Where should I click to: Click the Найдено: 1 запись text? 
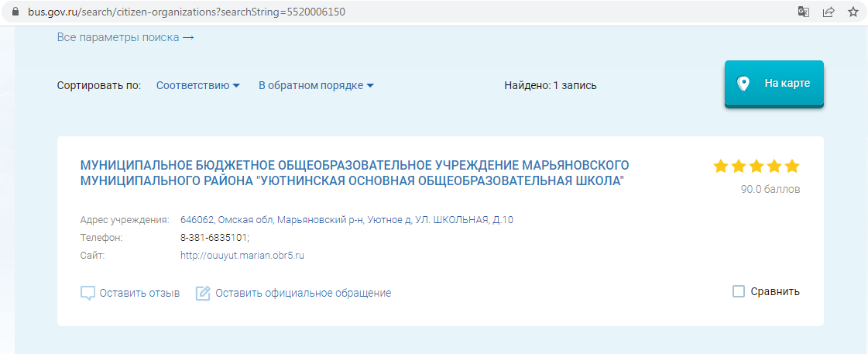coord(551,85)
